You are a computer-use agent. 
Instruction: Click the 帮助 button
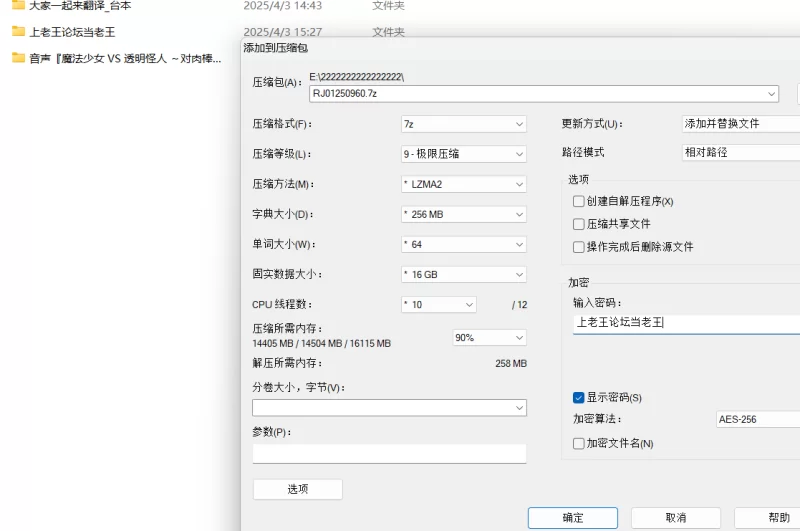coord(767,518)
